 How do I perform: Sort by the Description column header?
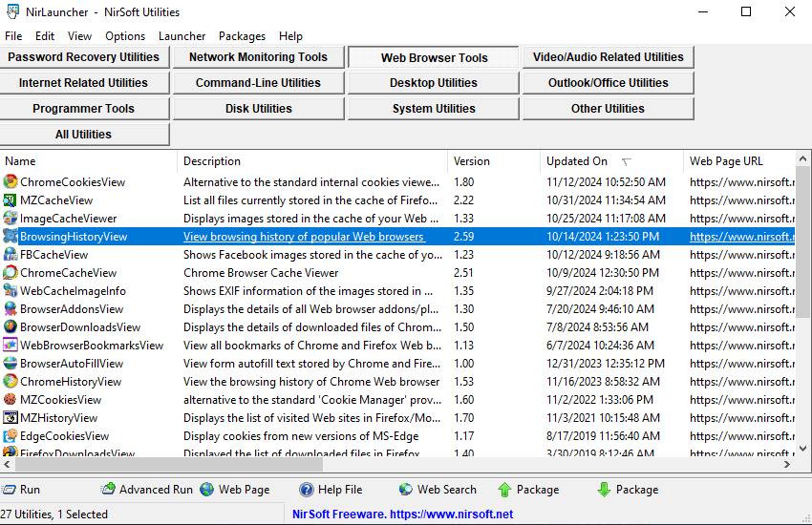[312, 161]
